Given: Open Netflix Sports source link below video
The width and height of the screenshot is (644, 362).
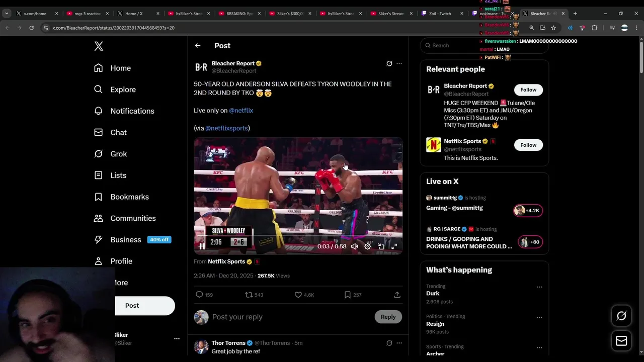Looking at the screenshot, I should click(x=226, y=261).
